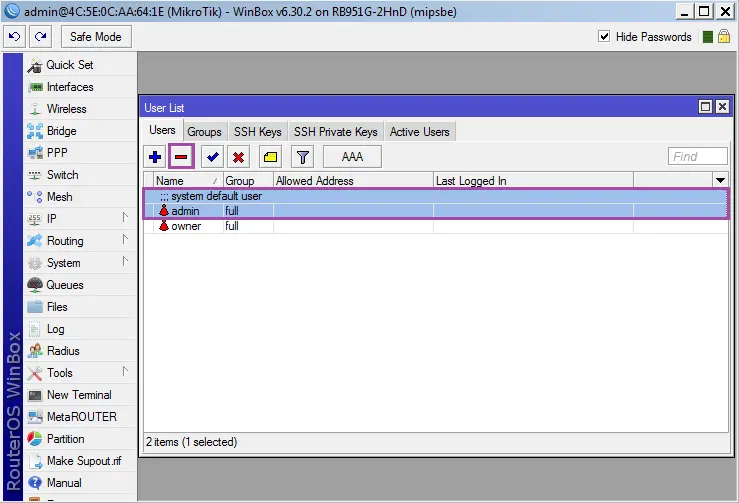Open Wireless settings

[80, 109]
